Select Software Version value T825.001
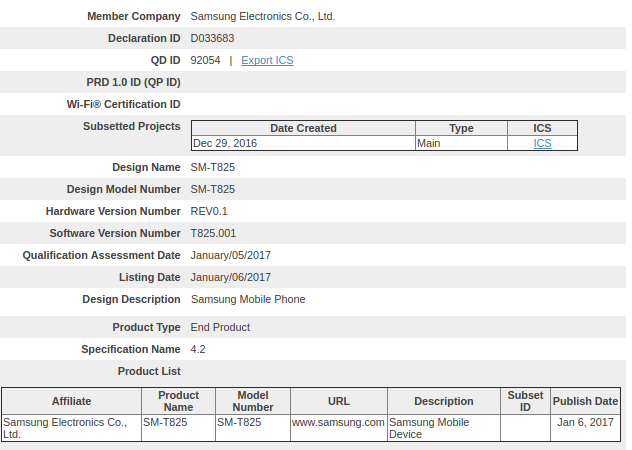This screenshot has height=450, width=632. pyautogui.click(x=213, y=233)
